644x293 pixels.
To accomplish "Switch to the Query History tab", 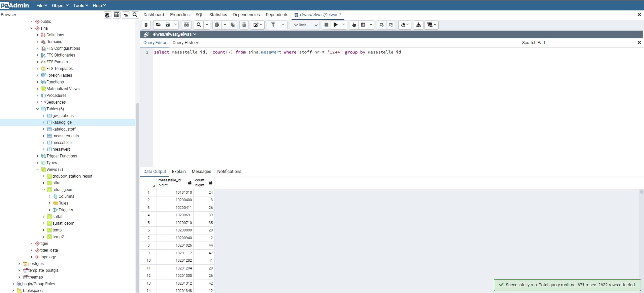I will (x=185, y=43).
